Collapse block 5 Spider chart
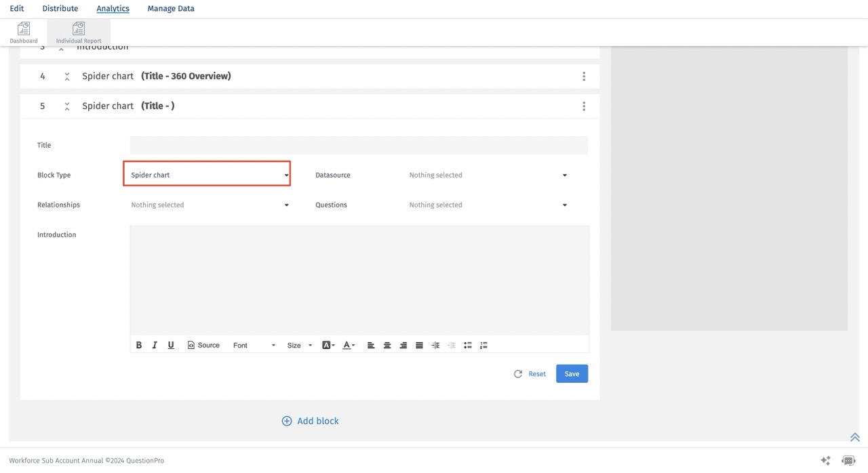 pos(67,106)
